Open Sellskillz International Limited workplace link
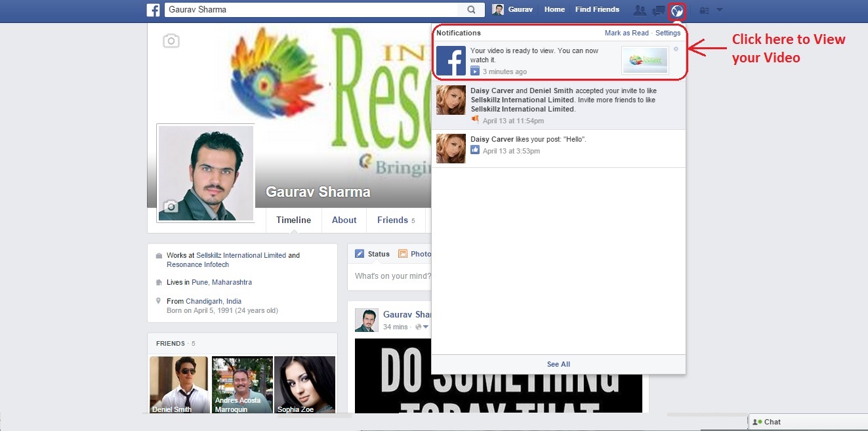 pos(241,255)
